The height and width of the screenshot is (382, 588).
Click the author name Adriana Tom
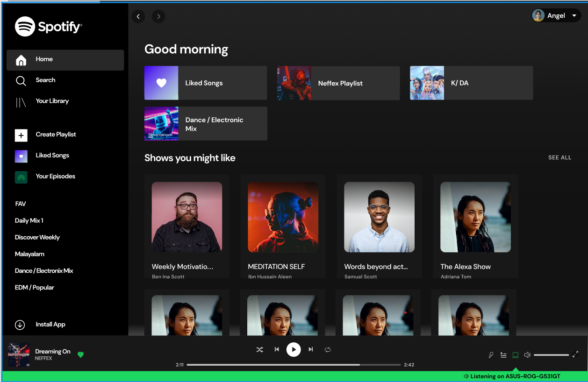pyautogui.click(x=456, y=277)
